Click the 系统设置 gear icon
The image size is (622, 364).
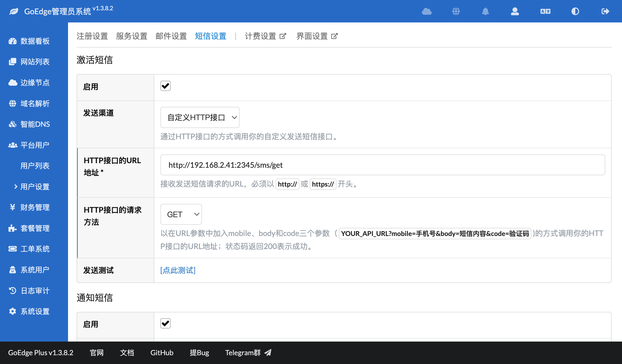coord(12,311)
